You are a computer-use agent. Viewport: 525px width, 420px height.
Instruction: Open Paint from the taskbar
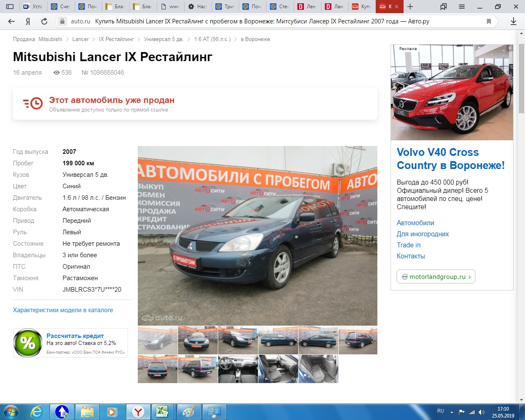(188, 412)
